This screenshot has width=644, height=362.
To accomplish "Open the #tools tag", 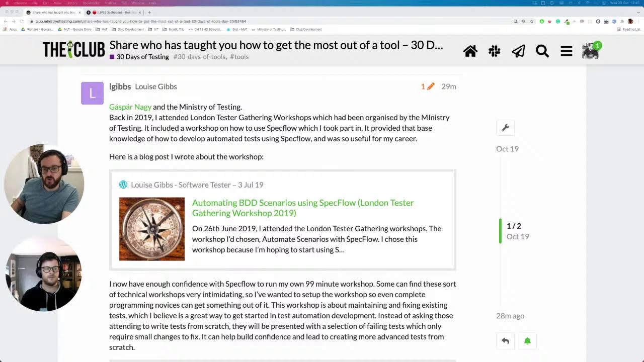I will click(239, 57).
